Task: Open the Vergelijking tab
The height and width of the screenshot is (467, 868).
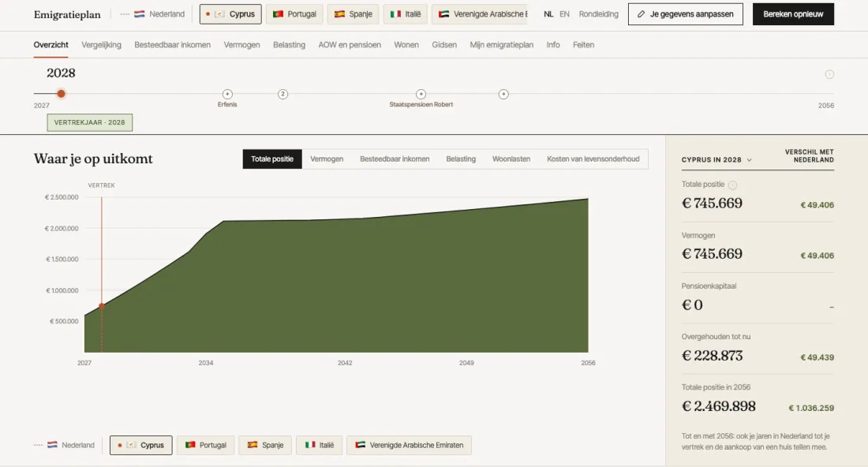Action: pyautogui.click(x=101, y=45)
